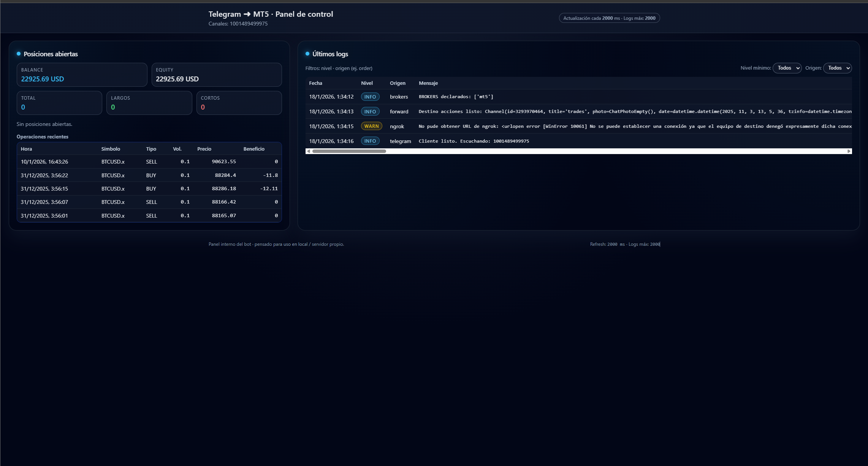Click the INFO badge on the telegram log row
Screen dimensions: 868x466
coord(370,141)
